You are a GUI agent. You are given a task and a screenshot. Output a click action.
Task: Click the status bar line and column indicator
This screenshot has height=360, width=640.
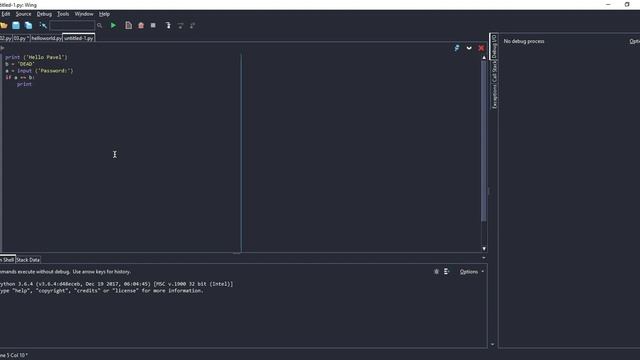[x=14, y=355]
